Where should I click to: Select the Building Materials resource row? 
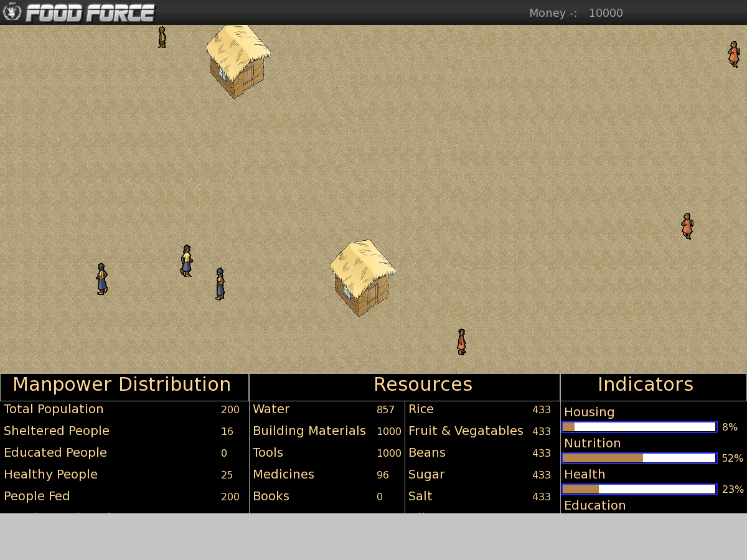click(309, 431)
